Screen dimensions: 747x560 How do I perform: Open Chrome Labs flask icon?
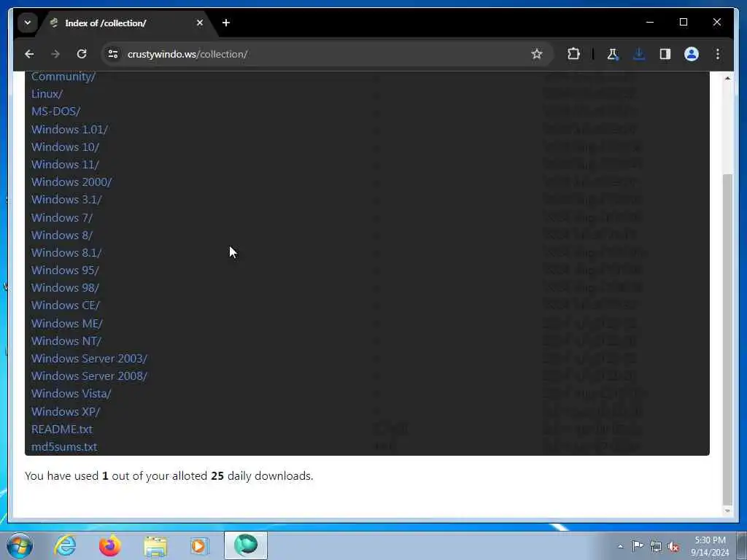pos(613,54)
